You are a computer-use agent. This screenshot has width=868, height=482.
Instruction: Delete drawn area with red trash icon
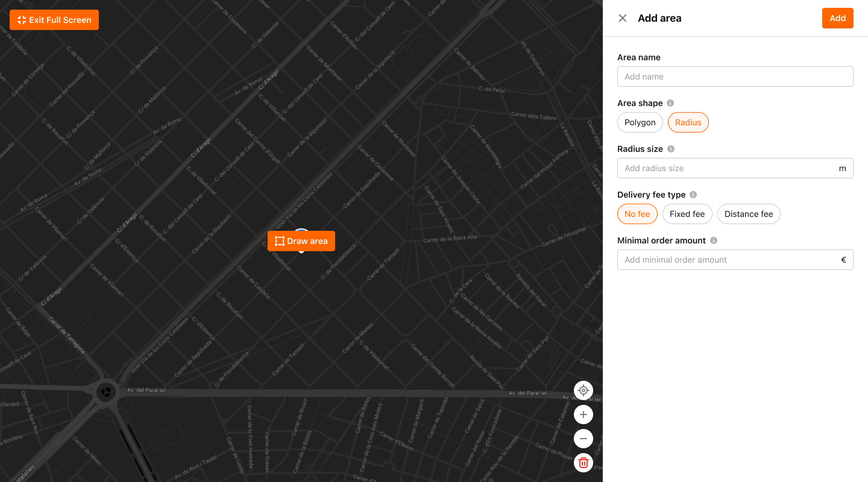click(x=583, y=463)
